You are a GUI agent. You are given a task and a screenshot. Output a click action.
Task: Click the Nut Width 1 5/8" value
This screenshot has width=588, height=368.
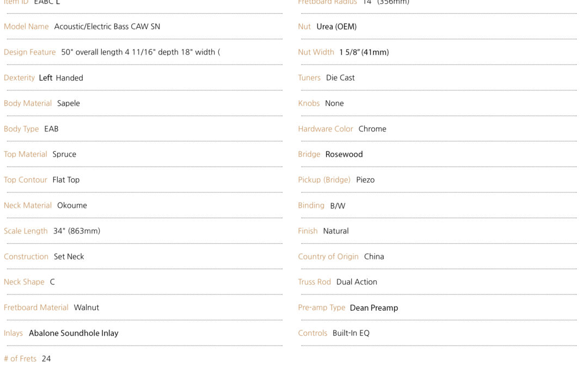click(364, 52)
